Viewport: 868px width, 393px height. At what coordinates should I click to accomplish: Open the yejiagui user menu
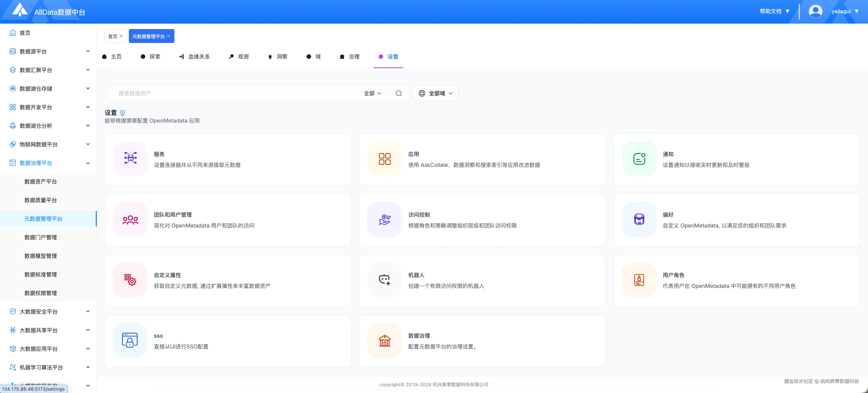coord(845,11)
